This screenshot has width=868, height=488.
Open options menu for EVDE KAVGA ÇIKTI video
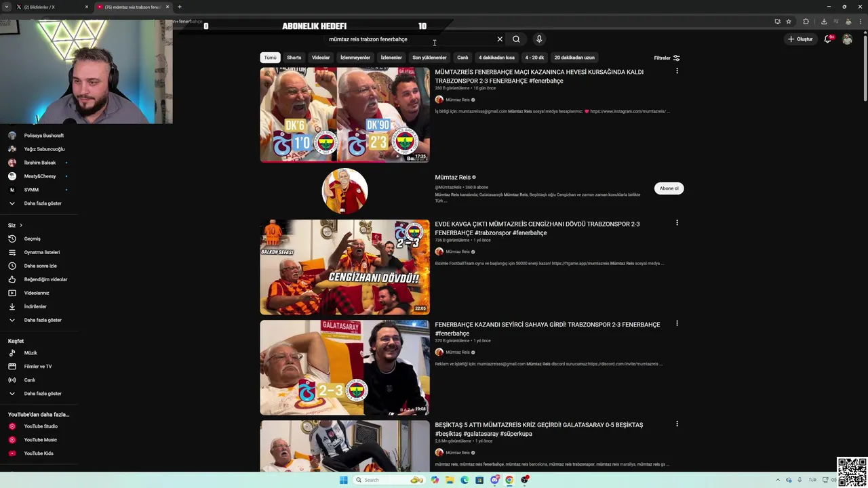coord(677,223)
